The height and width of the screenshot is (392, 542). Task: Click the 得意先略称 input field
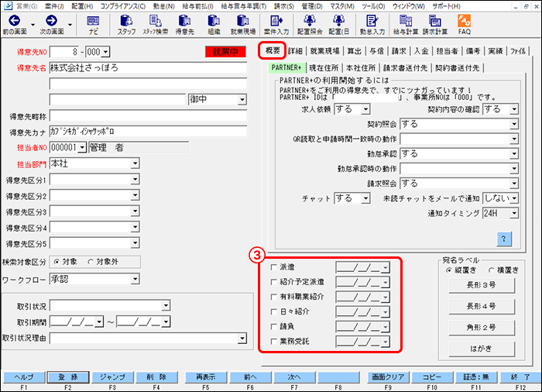tap(148, 116)
